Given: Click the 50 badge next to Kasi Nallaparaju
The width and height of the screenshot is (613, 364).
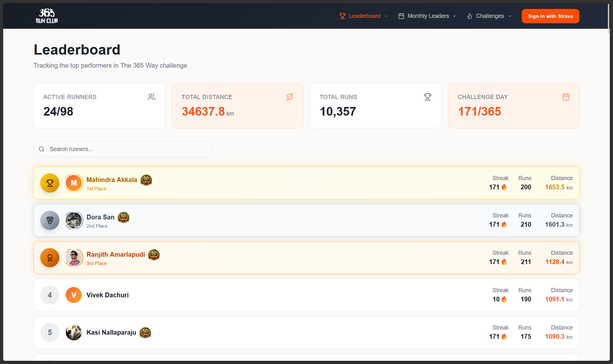Looking at the screenshot, I should point(145,332).
